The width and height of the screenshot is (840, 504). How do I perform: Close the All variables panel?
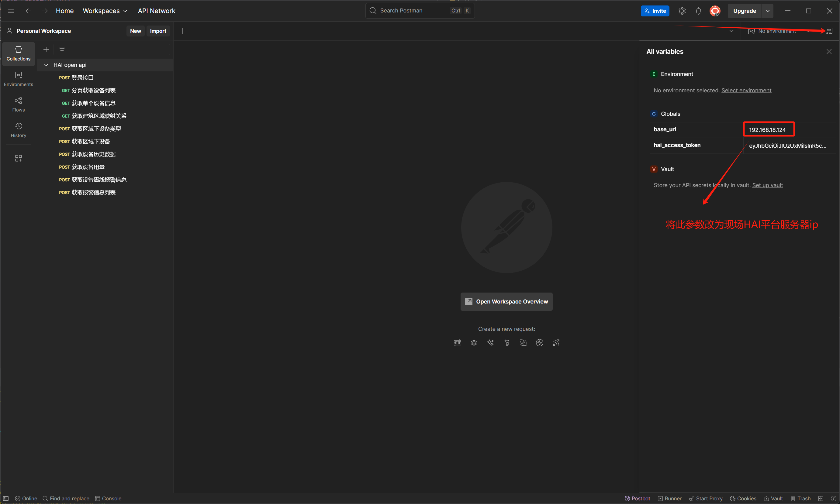829,52
